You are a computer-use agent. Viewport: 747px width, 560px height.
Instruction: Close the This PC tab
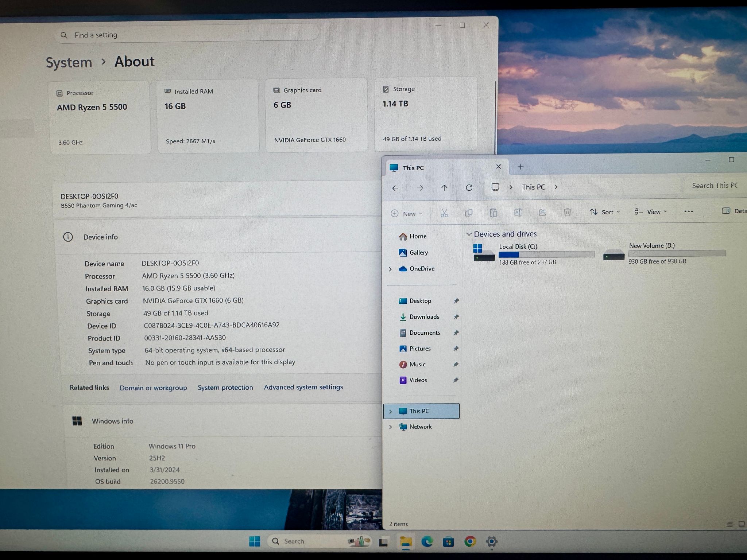click(x=499, y=167)
